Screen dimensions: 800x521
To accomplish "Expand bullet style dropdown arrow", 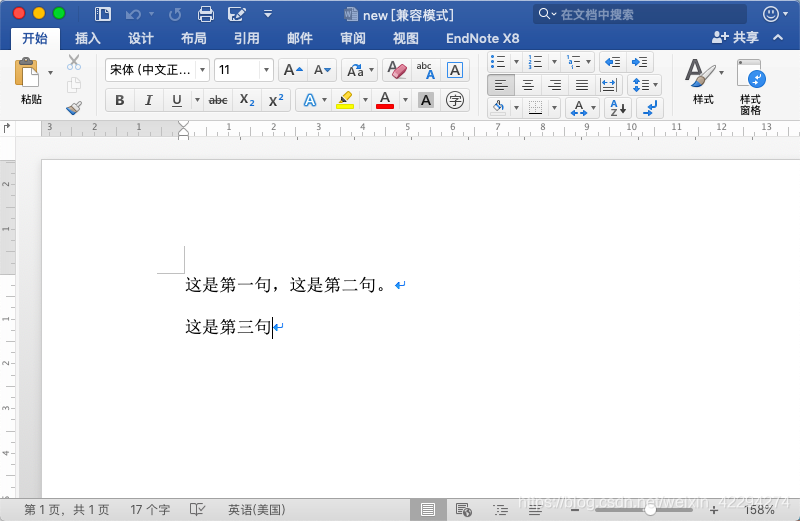I will tap(516, 62).
